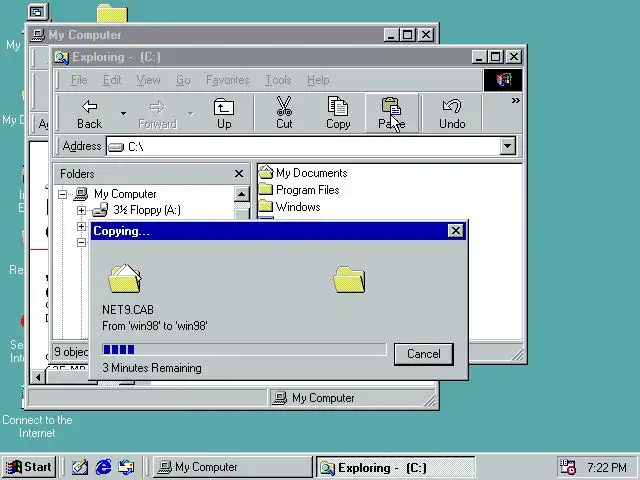The height and width of the screenshot is (480, 640).
Task: Click the Undo toolbar icon
Action: 452,113
